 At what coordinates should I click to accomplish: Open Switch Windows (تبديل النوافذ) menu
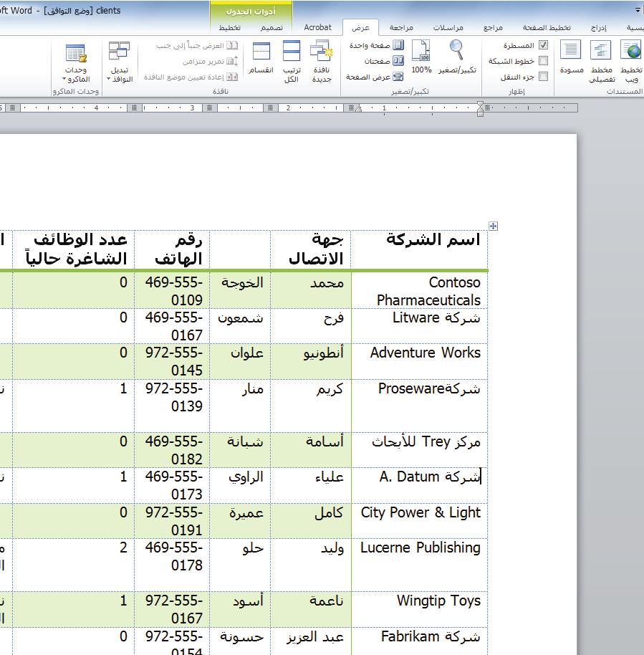tap(120, 62)
